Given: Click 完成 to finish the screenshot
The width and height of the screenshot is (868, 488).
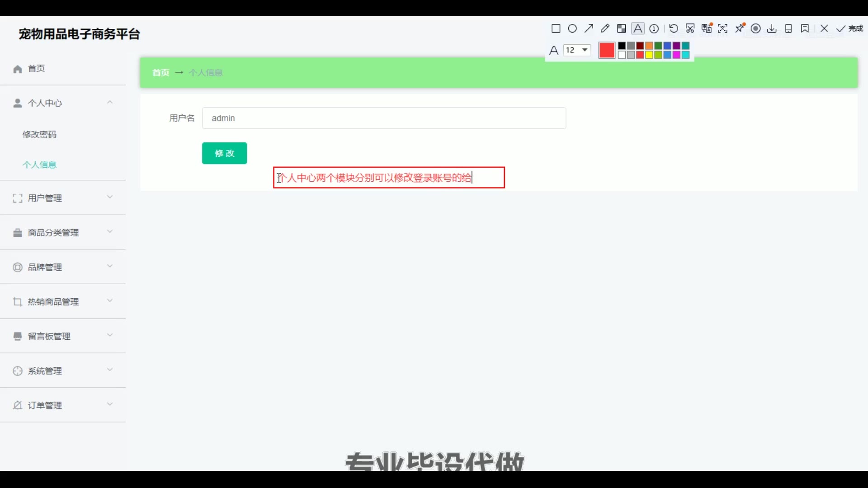Looking at the screenshot, I should click(x=850, y=29).
